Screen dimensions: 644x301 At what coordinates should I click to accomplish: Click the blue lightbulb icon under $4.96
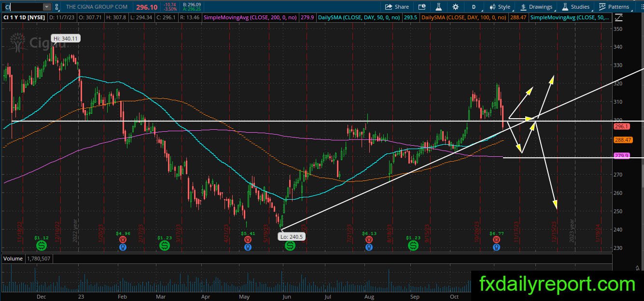[123, 247]
